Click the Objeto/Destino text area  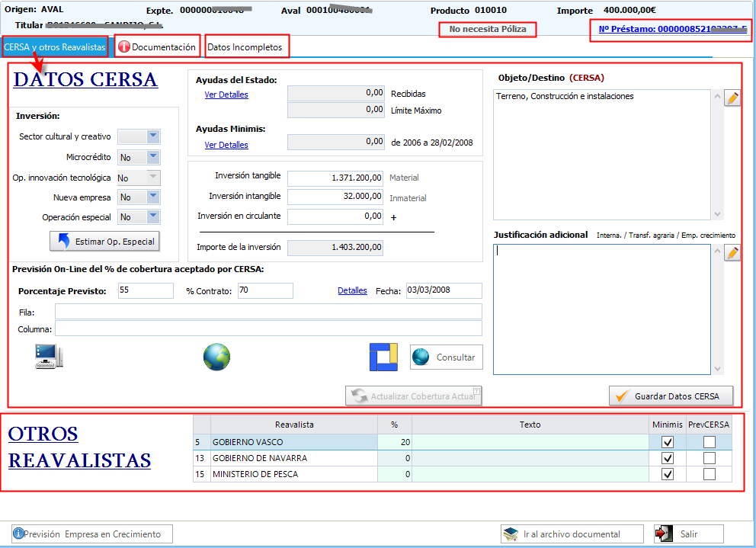pos(602,155)
